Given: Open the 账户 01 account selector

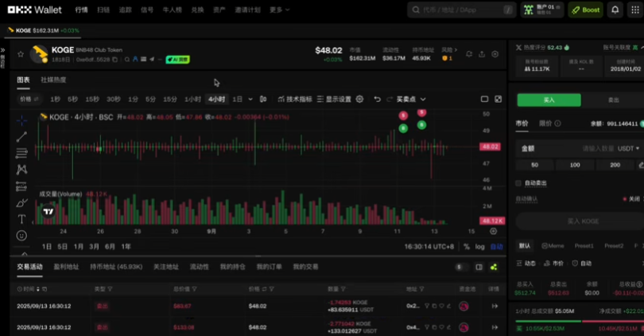Looking at the screenshot, I should tap(542, 10).
